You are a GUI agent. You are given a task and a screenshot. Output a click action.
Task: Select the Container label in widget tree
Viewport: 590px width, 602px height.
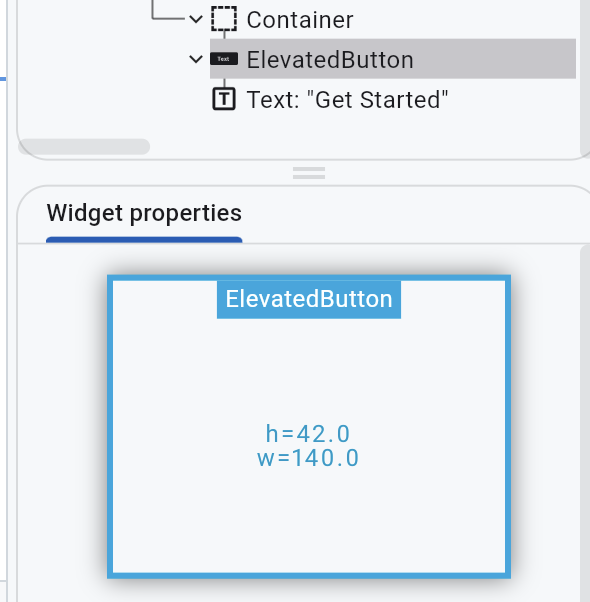click(299, 20)
